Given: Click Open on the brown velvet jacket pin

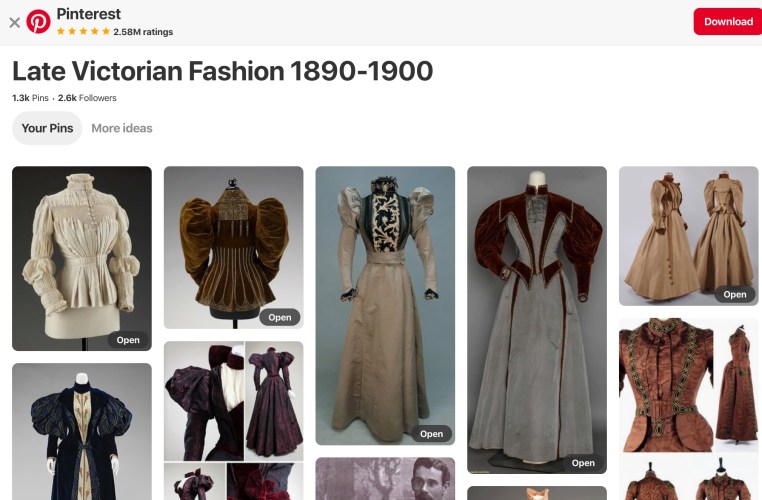Looking at the screenshot, I should point(280,317).
